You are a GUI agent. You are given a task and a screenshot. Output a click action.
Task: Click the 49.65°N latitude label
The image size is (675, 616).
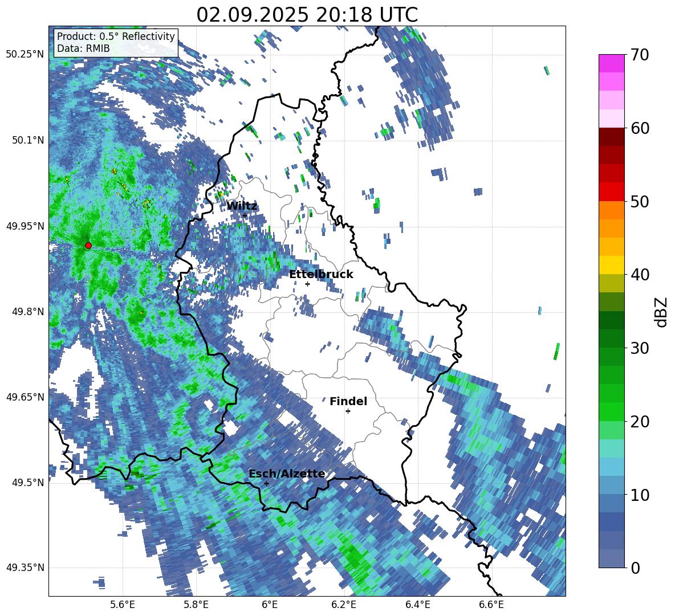pos(25,397)
